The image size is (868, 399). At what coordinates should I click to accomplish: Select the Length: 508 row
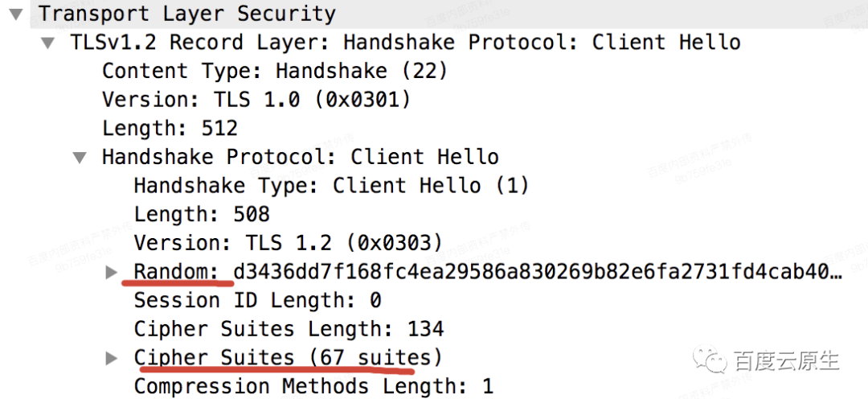pos(202,214)
